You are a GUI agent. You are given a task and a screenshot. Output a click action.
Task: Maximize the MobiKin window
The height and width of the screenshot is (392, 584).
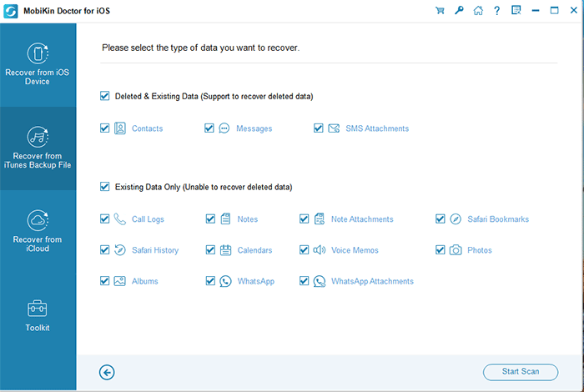click(x=555, y=10)
